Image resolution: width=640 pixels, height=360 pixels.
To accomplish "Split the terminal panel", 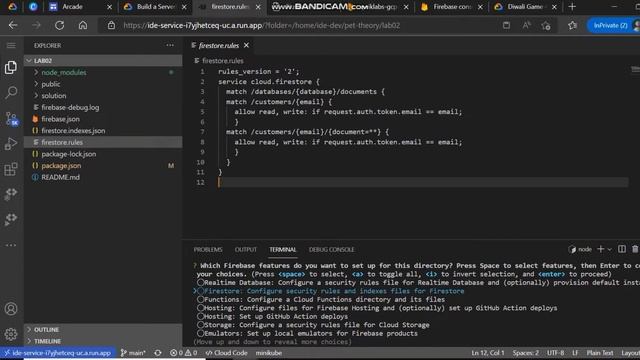I will point(622,249).
